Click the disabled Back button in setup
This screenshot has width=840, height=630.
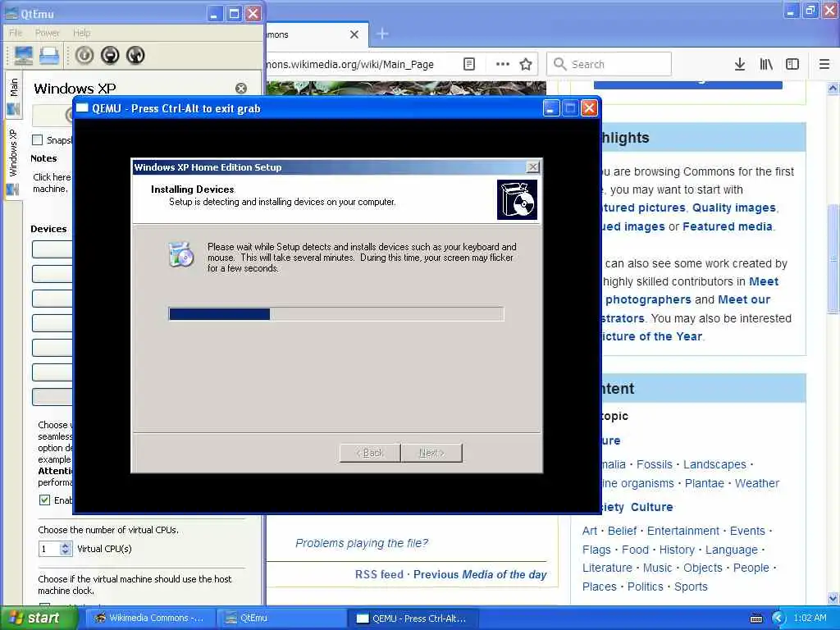click(370, 453)
